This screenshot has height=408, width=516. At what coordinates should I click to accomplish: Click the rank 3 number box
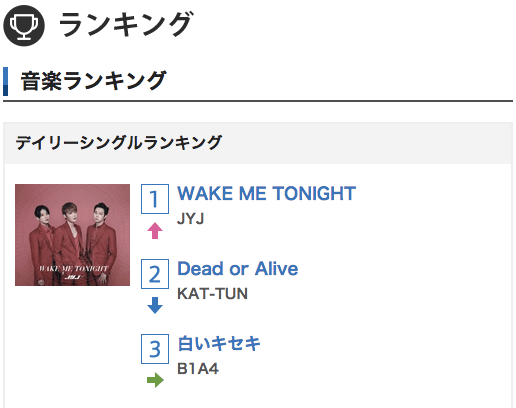[155, 349]
